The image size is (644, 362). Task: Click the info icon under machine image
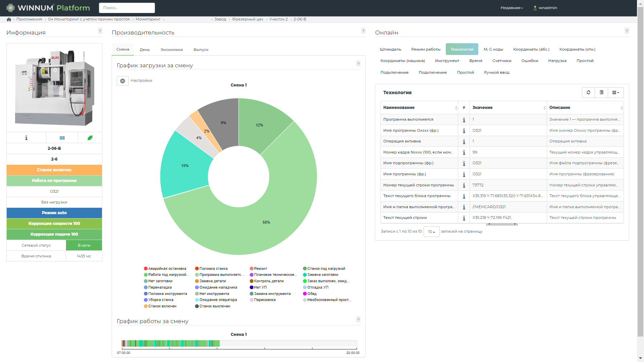[x=26, y=138]
